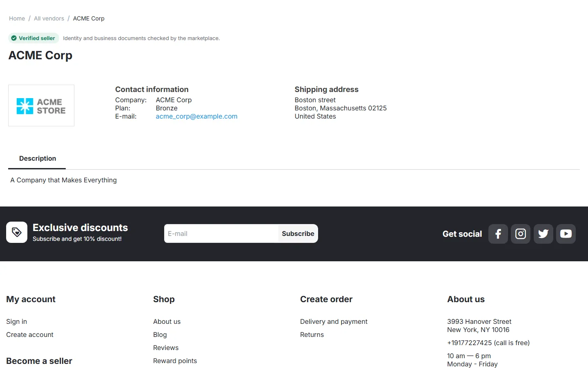
Task: Open the Reviews footer link
Action: tap(166, 348)
